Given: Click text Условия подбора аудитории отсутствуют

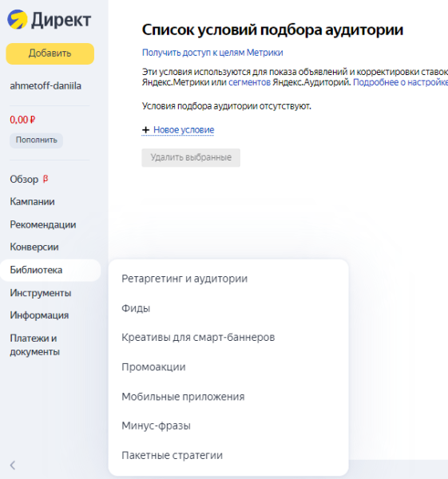Looking at the screenshot, I should click(227, 106).
